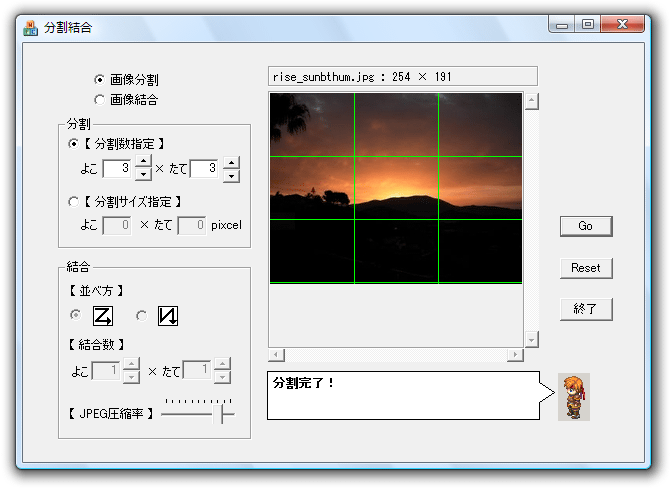Click the sunset preview image
The height and width of the screenshot is (488, 671).
pyautogui.click(x=396, y=188)
